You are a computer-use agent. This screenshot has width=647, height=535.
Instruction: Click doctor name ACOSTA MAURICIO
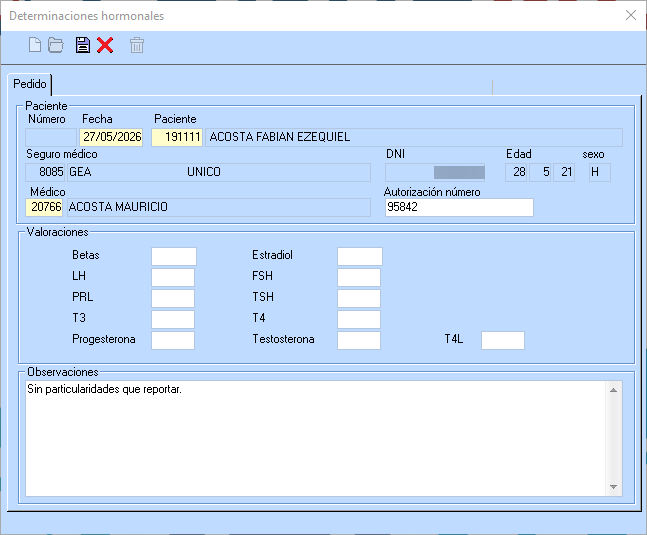click(219, 207)
